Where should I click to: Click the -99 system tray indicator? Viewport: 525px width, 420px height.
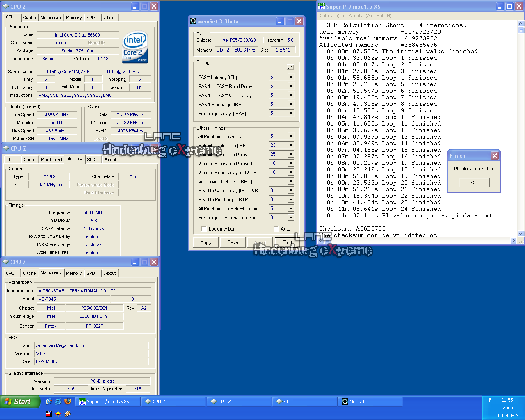pyautogui.click(x=489, y=400)
